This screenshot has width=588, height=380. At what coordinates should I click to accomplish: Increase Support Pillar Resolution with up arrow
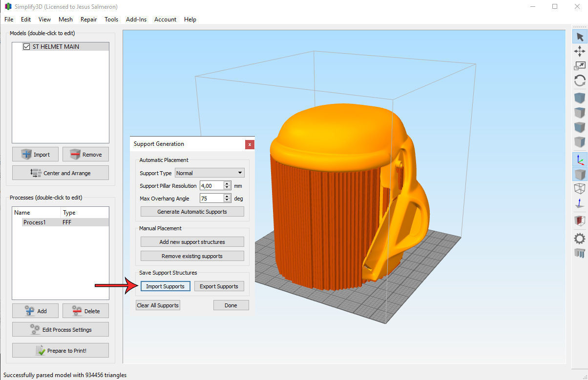227,183
